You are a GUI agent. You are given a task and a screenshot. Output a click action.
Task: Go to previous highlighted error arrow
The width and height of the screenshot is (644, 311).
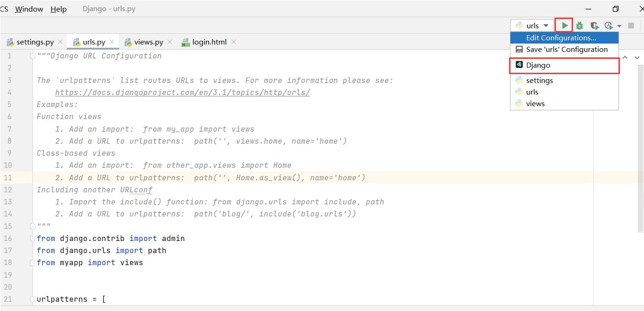(625, 57)
